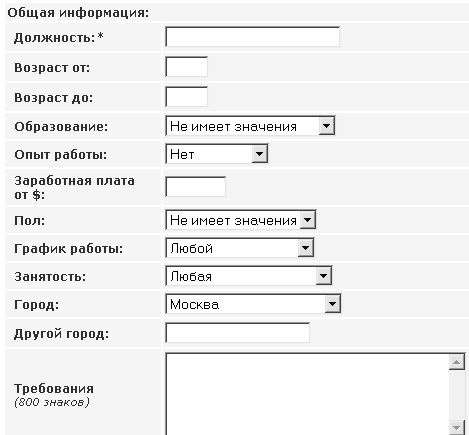Open the Город dropdown showing Москва
The image size is (469, 435).
(x=253, y=304)
